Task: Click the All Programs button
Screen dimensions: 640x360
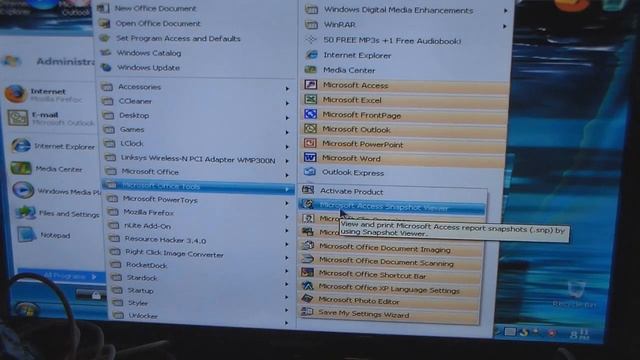Action: click(x=62, y=276)
